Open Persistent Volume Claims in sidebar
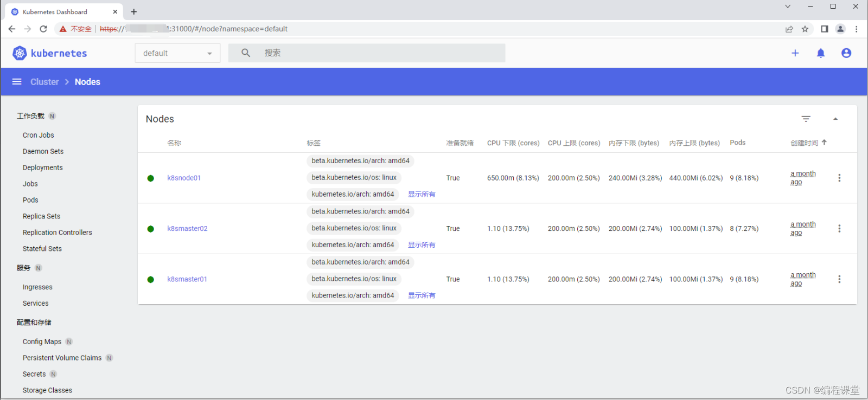Image resolution: width=868 pixels, height=400 pixels. [x=62, y=358]
